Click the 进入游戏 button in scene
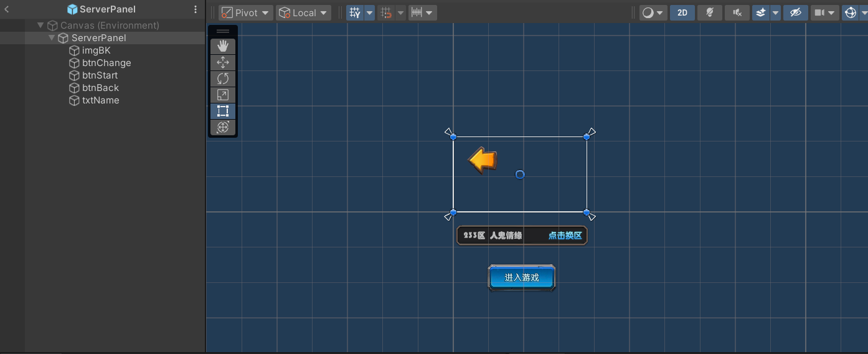Image resolution: width=868 pixels, height=354 pixels. click(522, 278)
